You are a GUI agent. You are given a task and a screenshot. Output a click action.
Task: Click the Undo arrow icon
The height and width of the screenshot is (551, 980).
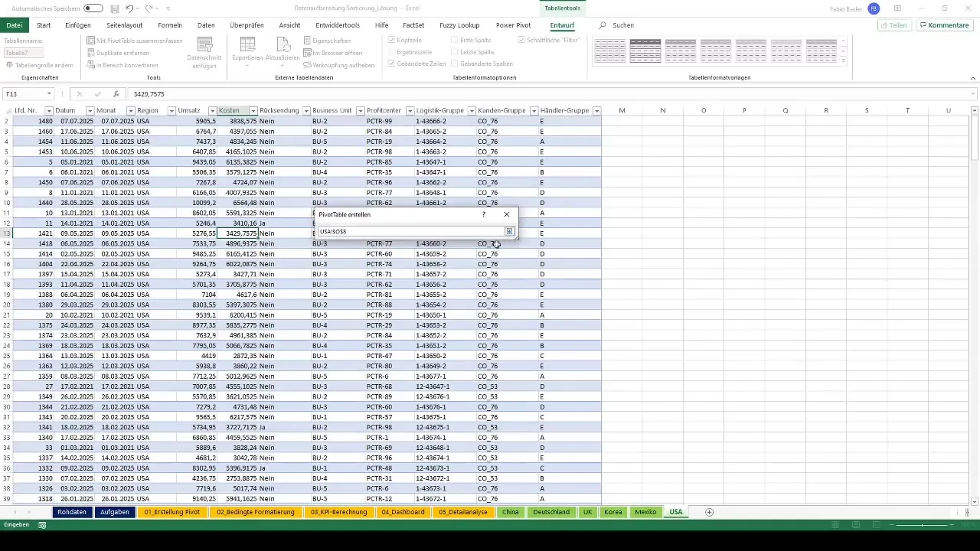click(129, 8)
